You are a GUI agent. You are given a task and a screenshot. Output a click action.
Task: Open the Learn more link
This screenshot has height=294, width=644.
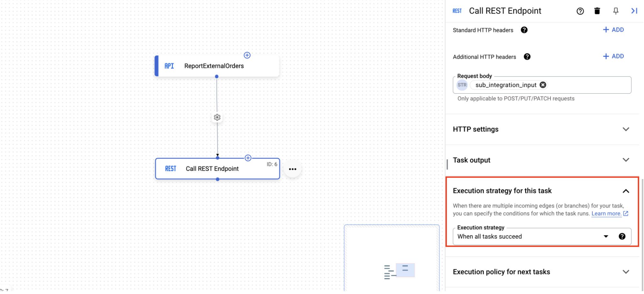pyautogui.click(x=607, y=214)
